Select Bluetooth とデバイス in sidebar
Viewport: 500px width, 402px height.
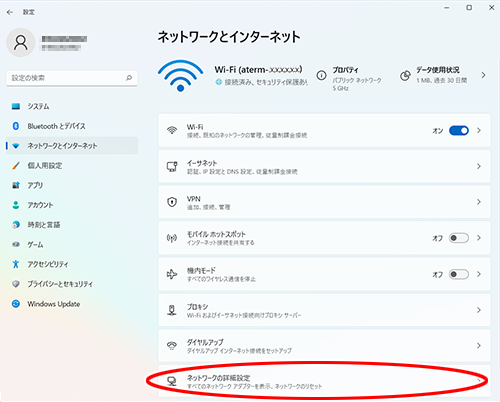[x=72, y=126]
